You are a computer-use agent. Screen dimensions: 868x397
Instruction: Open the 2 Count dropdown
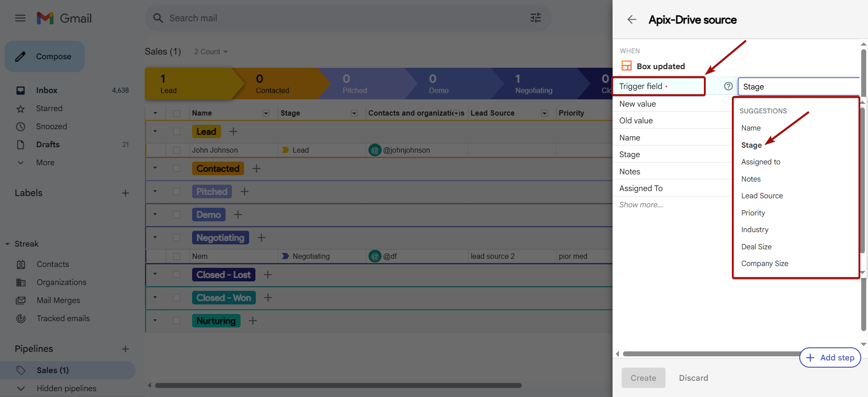tap(211, 51)
